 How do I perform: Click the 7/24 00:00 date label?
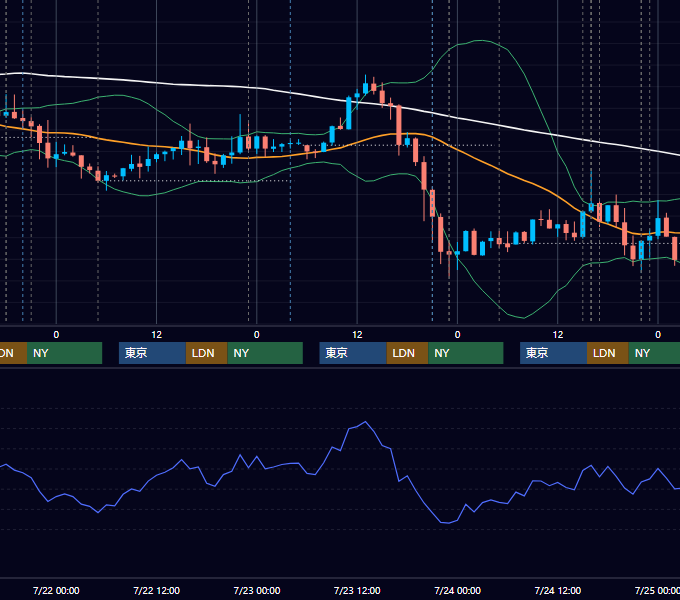[x=458, y=590]
